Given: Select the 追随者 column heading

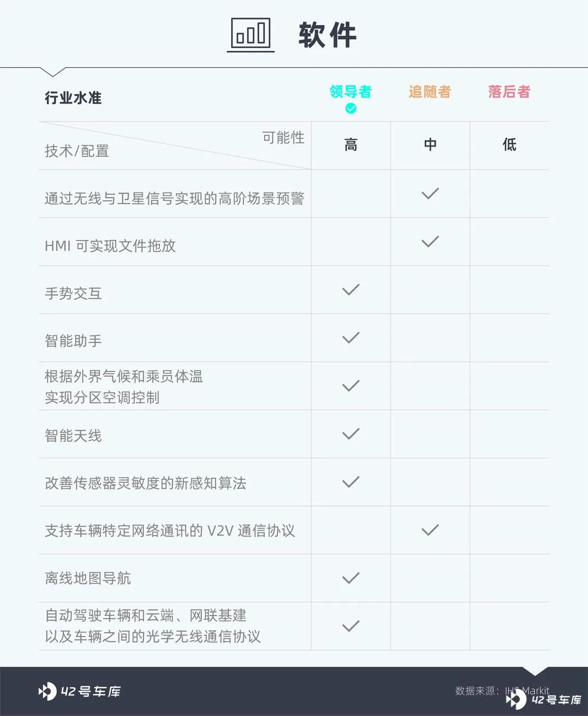Looking at the screenshot, I should [x=430, y=91].
